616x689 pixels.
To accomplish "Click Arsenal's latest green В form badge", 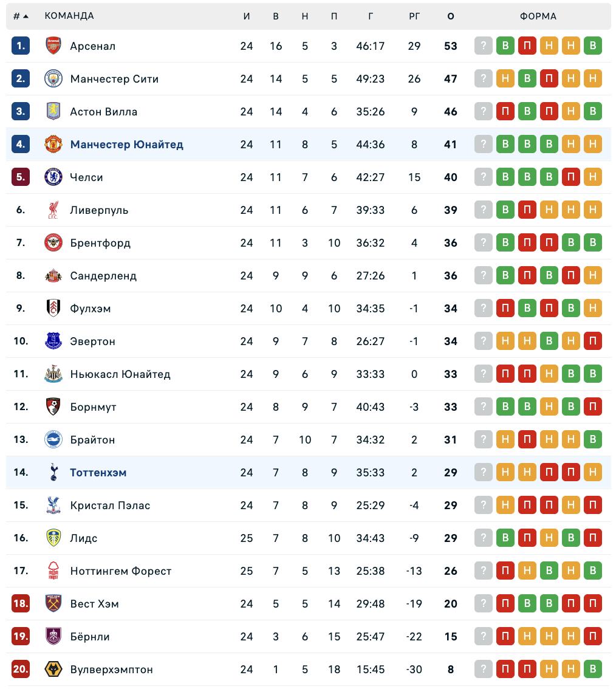I will pyautogui.click(x=593, y=46).
